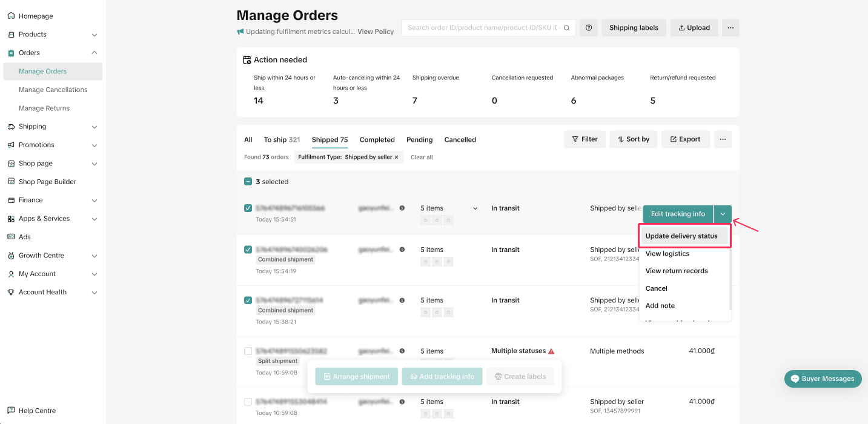Remove the Shipped by seller filter chip
Screen dimensions: 868x424
point(397,157)
